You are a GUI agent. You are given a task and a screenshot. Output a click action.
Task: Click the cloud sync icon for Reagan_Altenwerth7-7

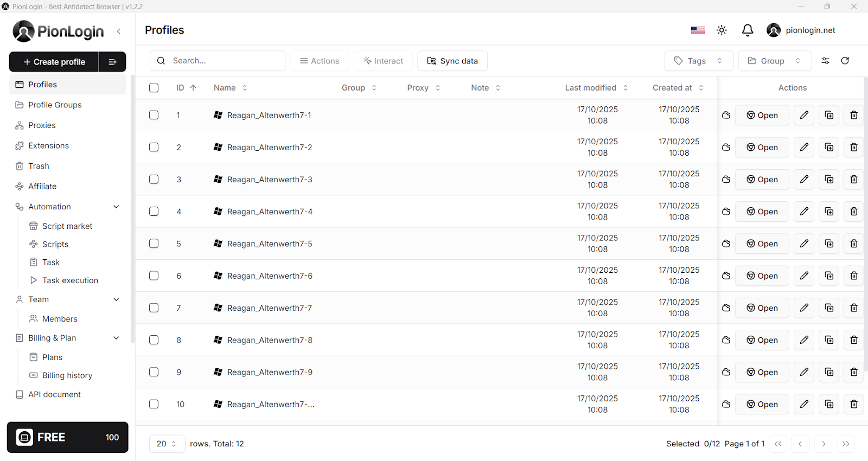point(726,308)
